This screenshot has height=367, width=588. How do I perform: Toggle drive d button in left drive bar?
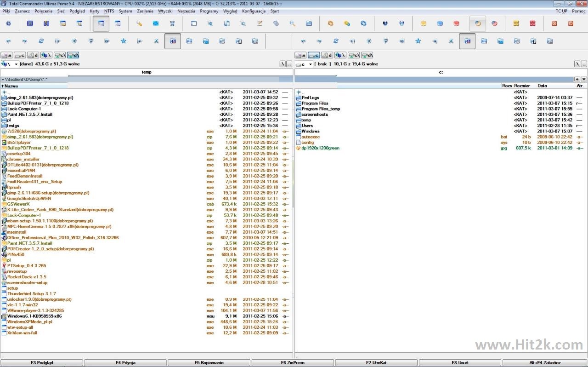(33, 55)
